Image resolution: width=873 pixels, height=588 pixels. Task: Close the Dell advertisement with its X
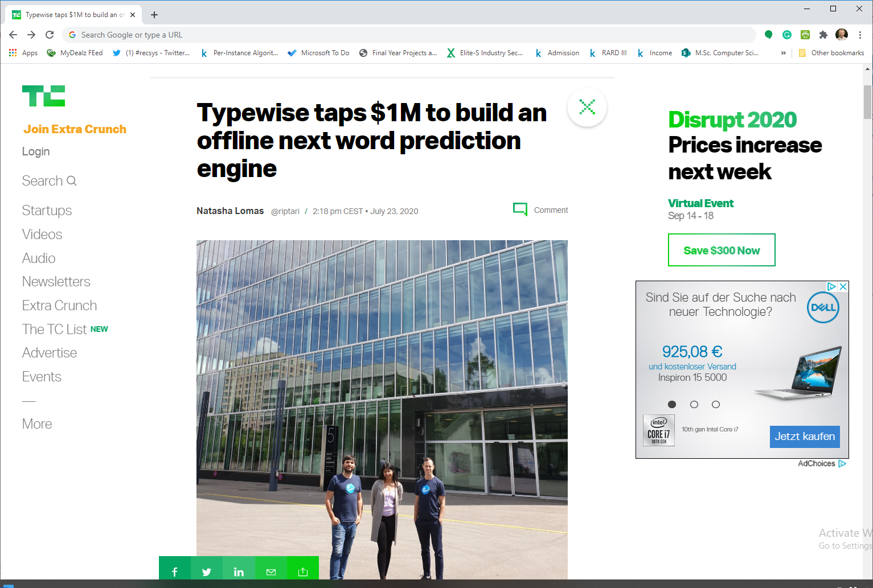pos(843,287)
